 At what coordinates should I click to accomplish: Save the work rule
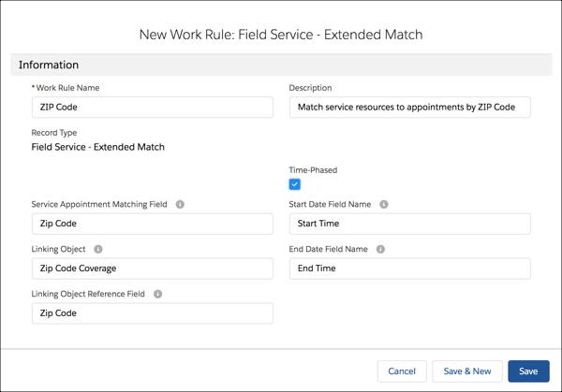click(528, 371)
